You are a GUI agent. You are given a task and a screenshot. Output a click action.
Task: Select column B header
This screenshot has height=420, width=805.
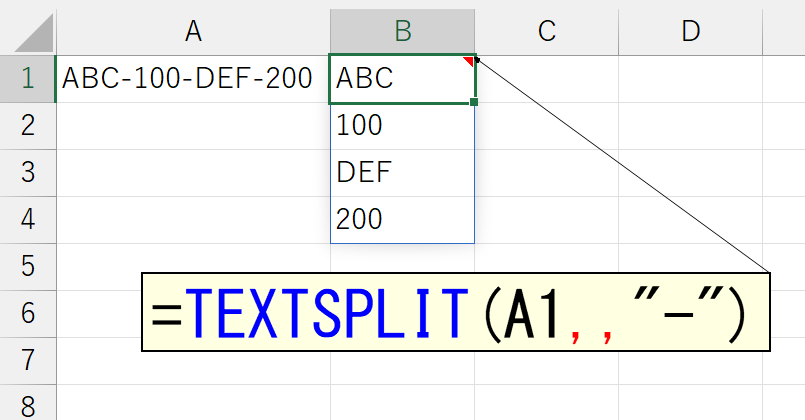402,31
